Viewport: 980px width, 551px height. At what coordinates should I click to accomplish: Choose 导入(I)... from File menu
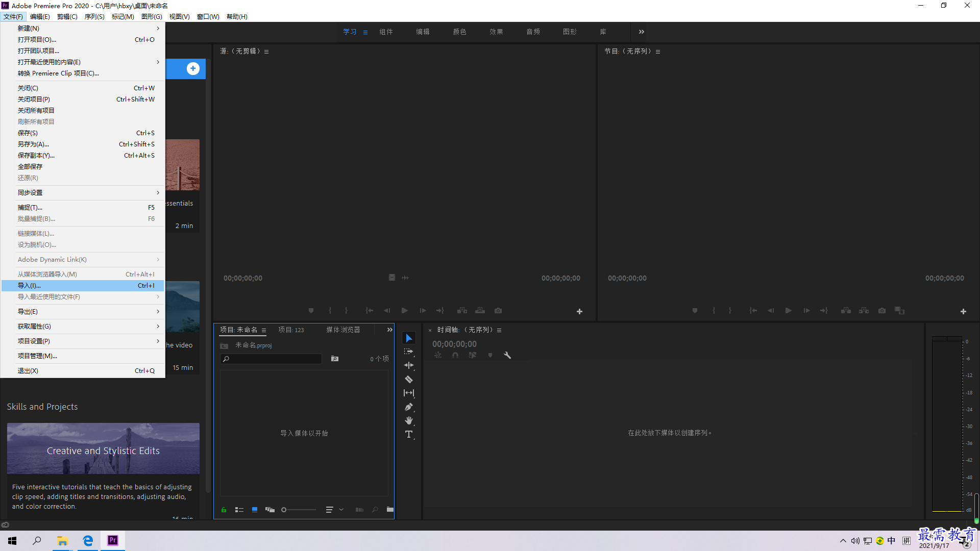coord(83,285)
